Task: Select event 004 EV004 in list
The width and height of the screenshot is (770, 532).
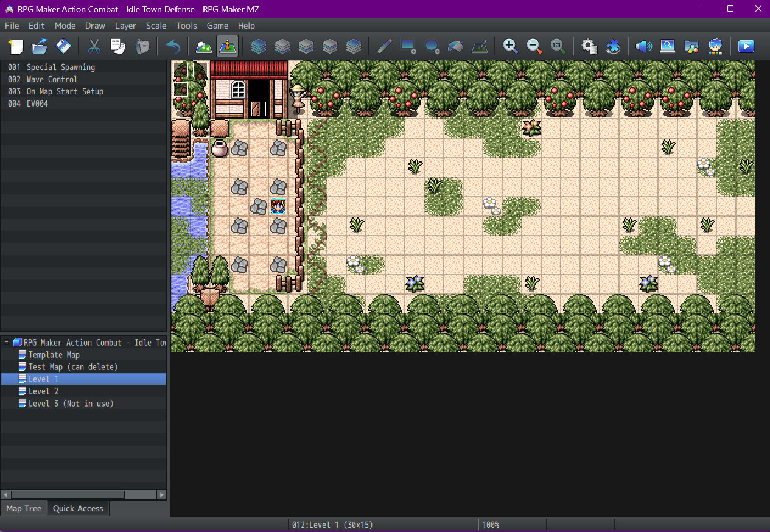Action: [x=83, y=103]
